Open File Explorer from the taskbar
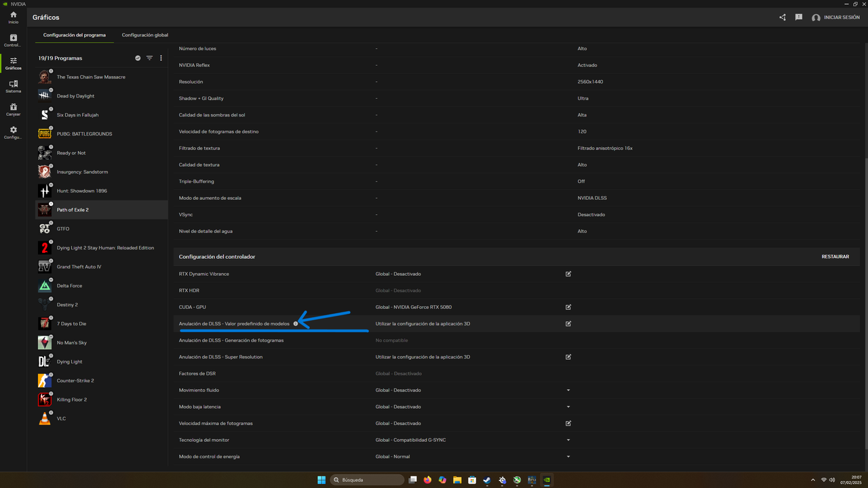Viewport: 868px width, 488px height. 457,480
